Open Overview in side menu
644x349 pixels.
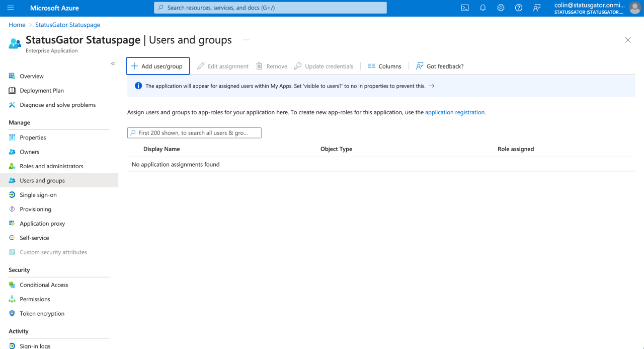pos(59,76)
